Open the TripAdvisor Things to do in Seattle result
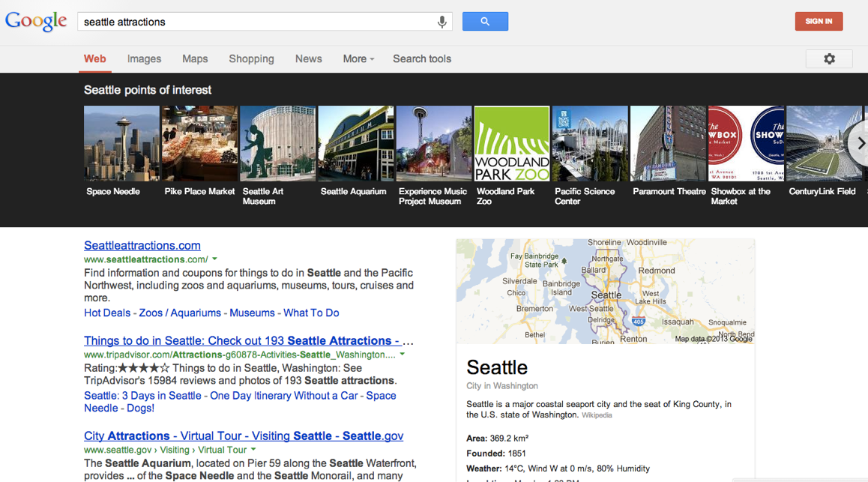This screenshot has height=482, width=868. 249,340
